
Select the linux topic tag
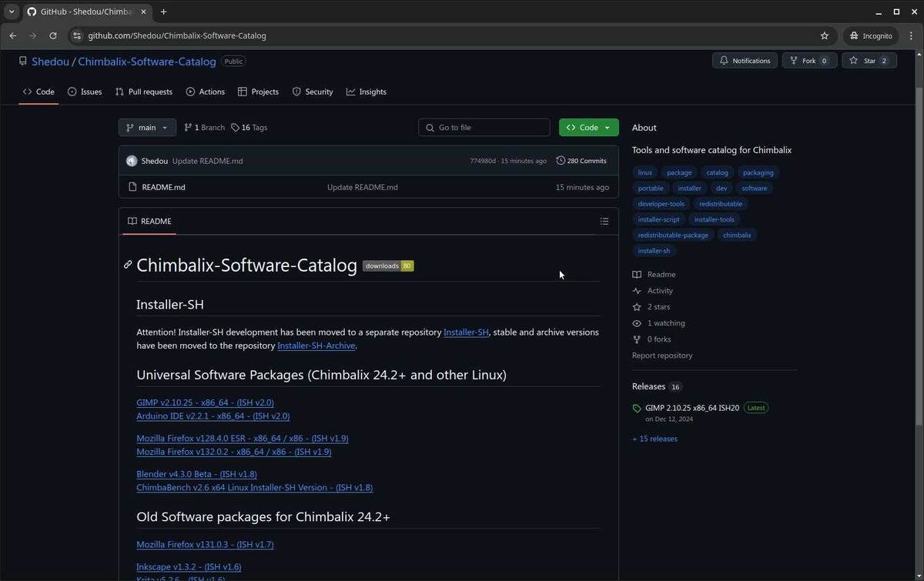[645, 172]
